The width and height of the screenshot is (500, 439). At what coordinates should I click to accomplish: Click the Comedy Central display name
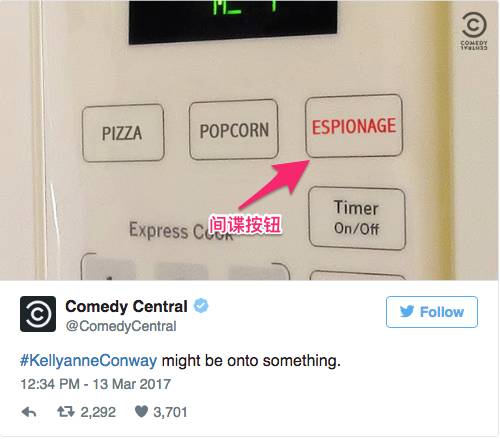(126, 306)
